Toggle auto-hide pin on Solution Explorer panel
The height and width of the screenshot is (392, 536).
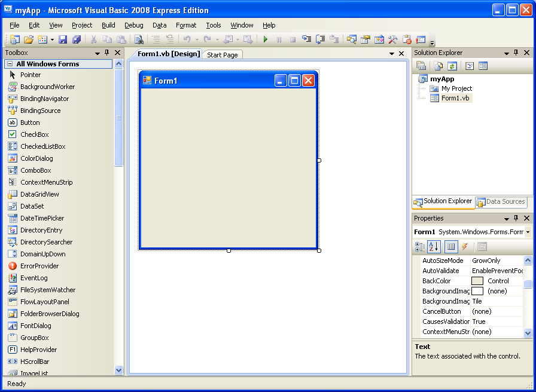[x=516, y=53]
